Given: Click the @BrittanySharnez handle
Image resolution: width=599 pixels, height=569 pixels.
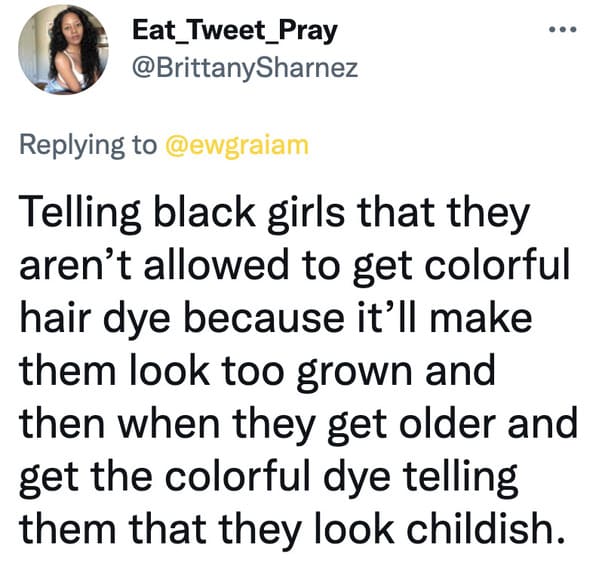Looking at the screenshot, I should [x=245, y=68].
